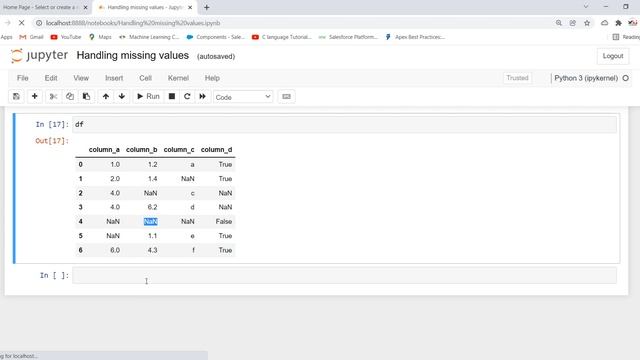
Task: Open the Apex Best Practices bookmark
Action: point(415,37)
